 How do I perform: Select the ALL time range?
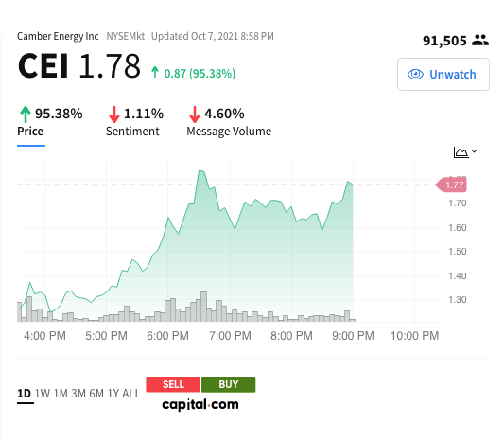pyautogui.click(x=131, y=394)
